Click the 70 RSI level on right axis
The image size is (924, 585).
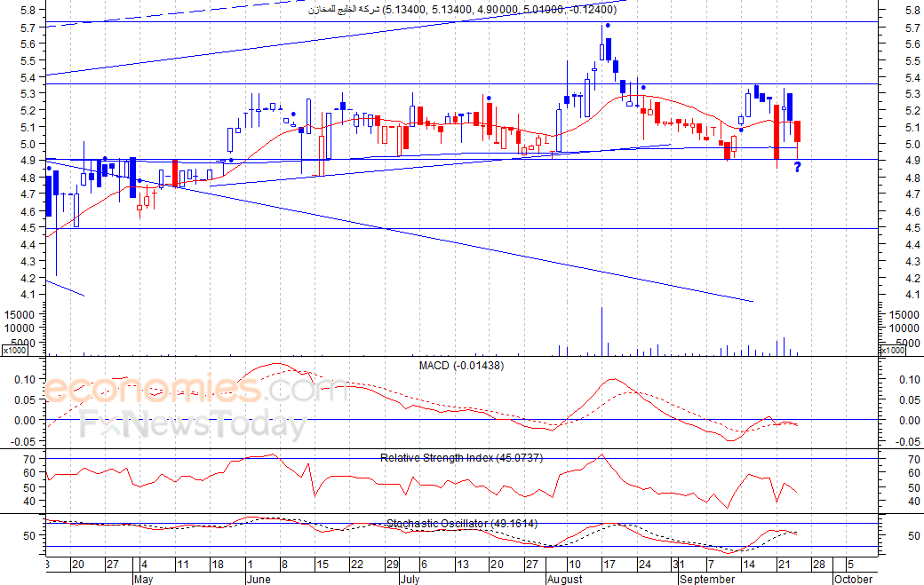click(x=913, y=459)
